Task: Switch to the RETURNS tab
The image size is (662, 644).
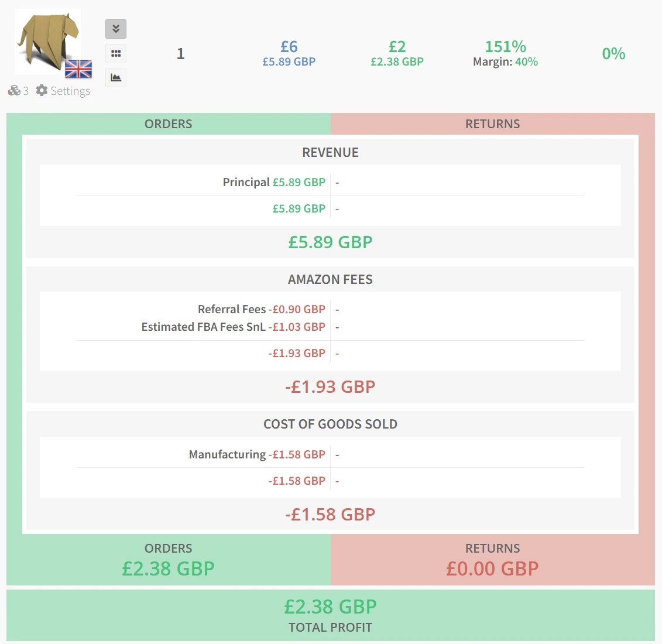Action: pos(492,124)
